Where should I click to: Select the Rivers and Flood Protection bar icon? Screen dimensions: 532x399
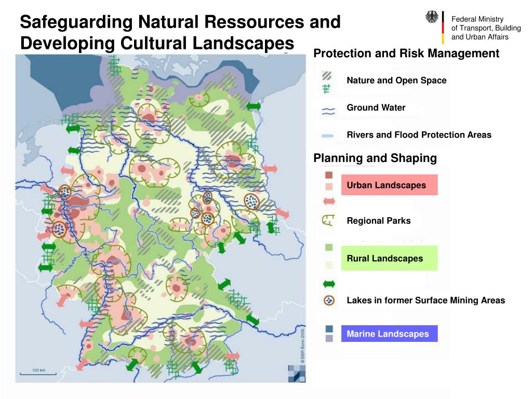coord(328,135)
